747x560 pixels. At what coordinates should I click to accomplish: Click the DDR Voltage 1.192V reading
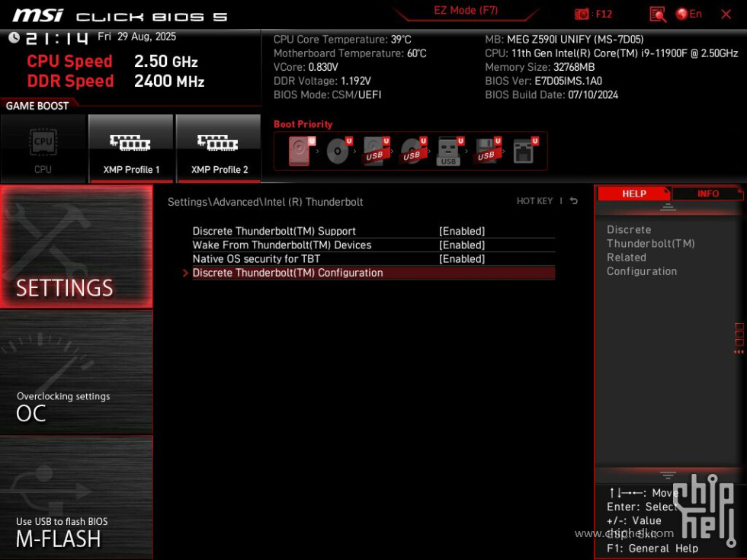[322, 81]
